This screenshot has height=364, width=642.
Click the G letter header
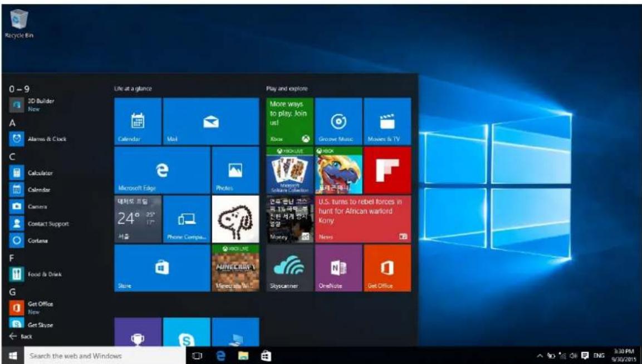(12, 292)
